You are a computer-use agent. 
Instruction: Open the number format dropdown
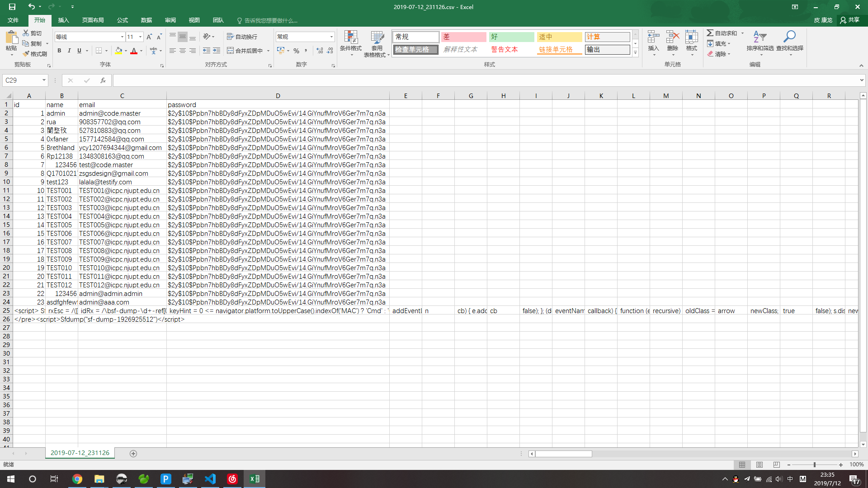point(331,37)
